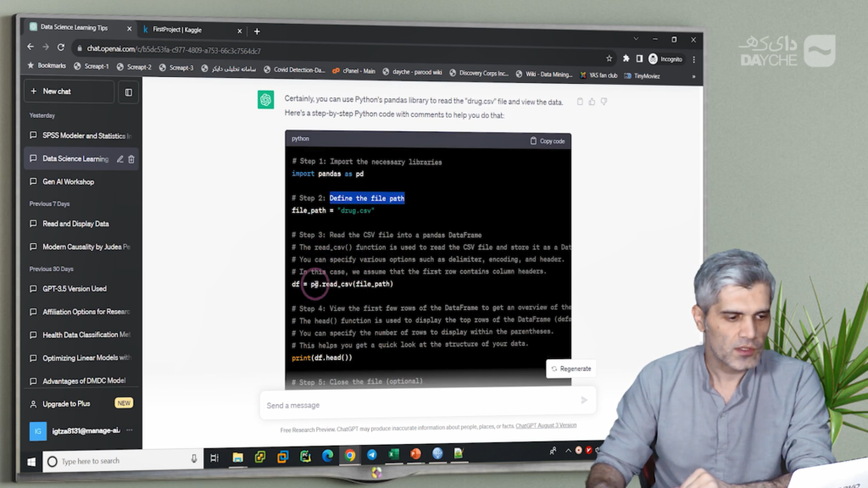Open the Wiki - Data Mining... bookmark
Viewport: 868px width, 488px height.
(543, 75)
